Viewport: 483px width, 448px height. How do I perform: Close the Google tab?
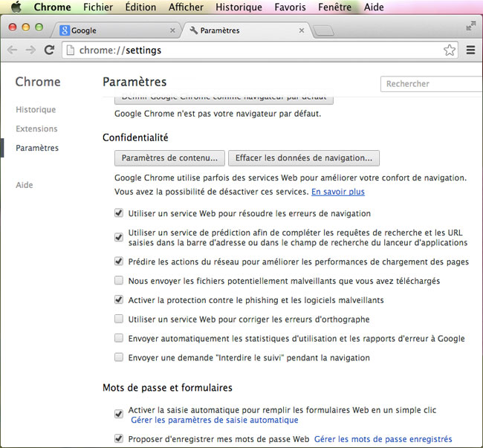(172, 30)
